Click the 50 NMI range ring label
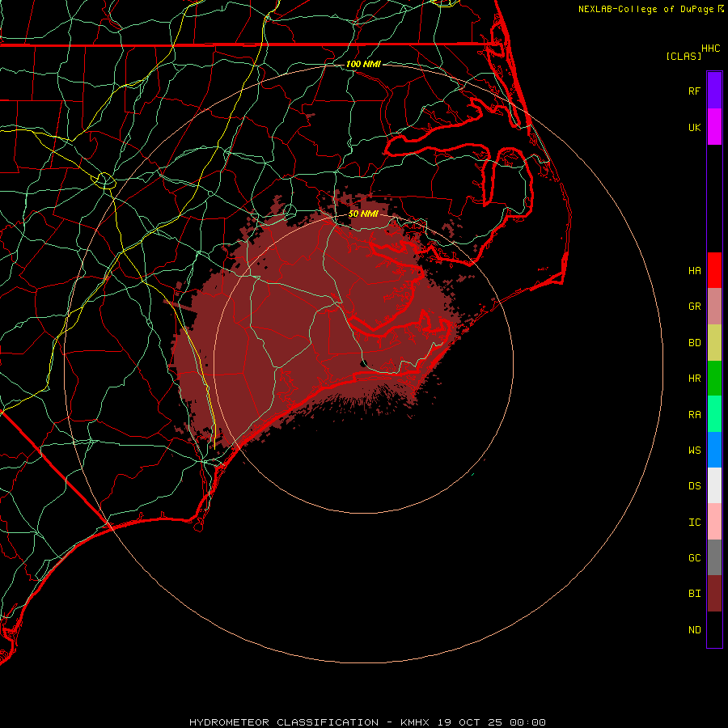 [x=363, y=214]
